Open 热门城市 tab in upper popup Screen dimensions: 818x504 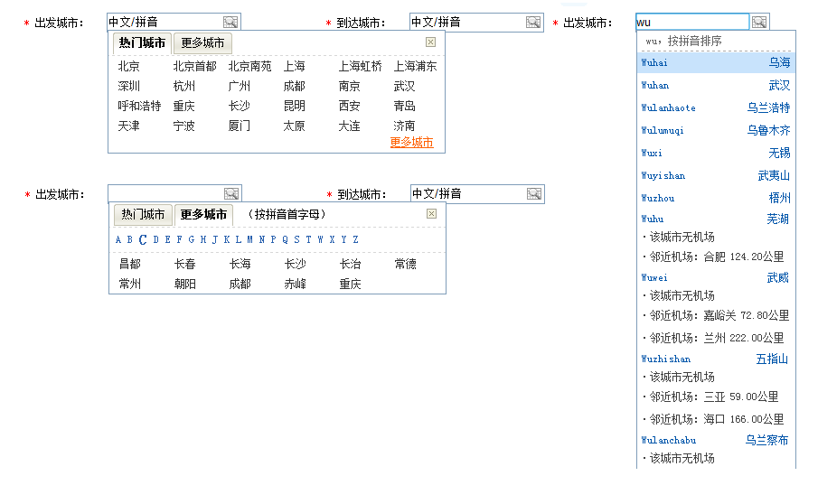[x=142, y=42]
